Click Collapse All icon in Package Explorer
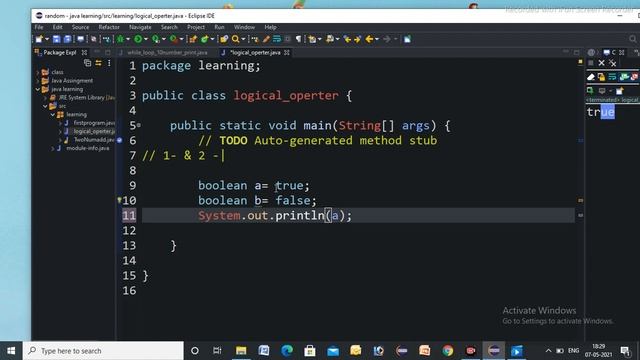This screenshot has width=640, height=360. 87,63
